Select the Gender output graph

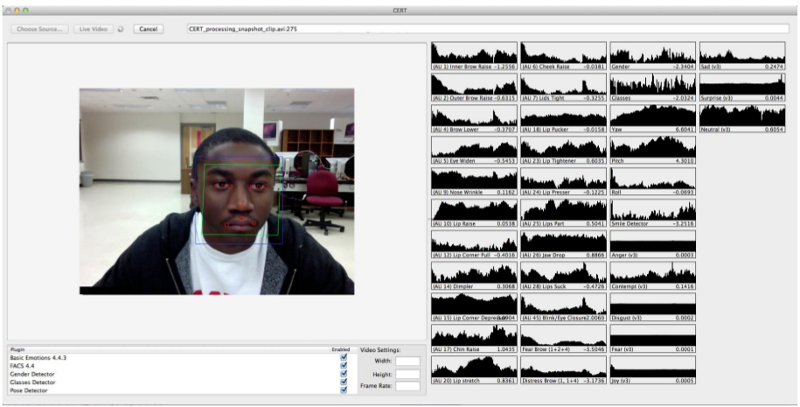pyautogui.click(x=653, y=56)
